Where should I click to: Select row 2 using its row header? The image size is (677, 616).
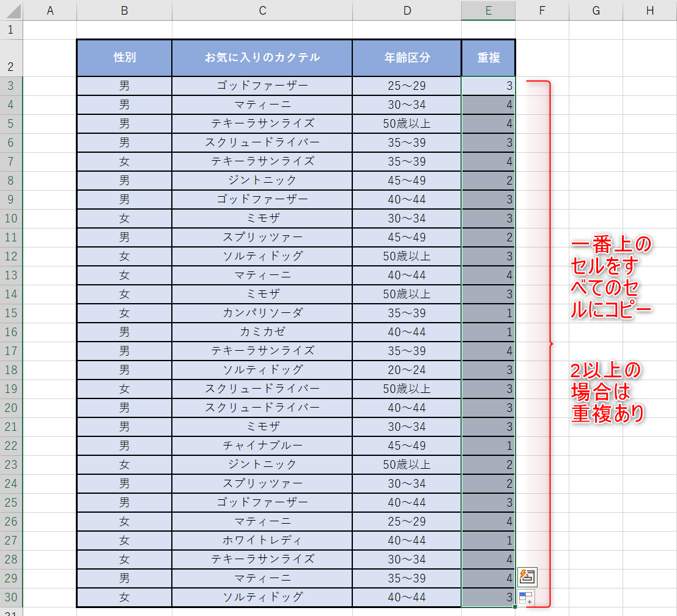tap(11, 56)
